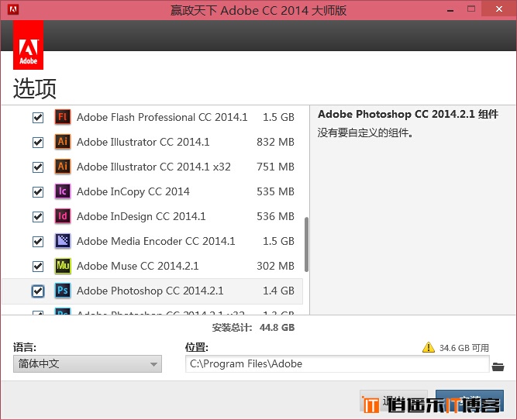Click the 选项 heading
This screenshot has width=517, height=420.
(35, 88)
